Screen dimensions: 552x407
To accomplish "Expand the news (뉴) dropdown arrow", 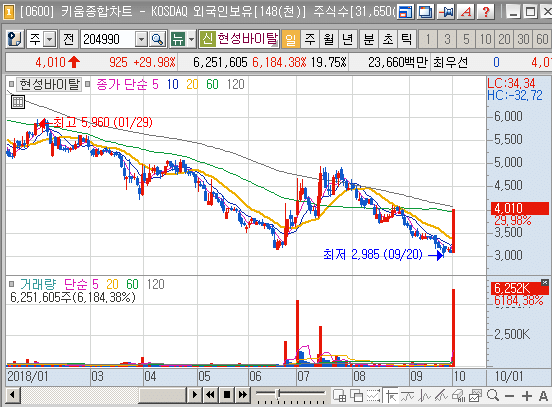I will click(x=192, y=39).
